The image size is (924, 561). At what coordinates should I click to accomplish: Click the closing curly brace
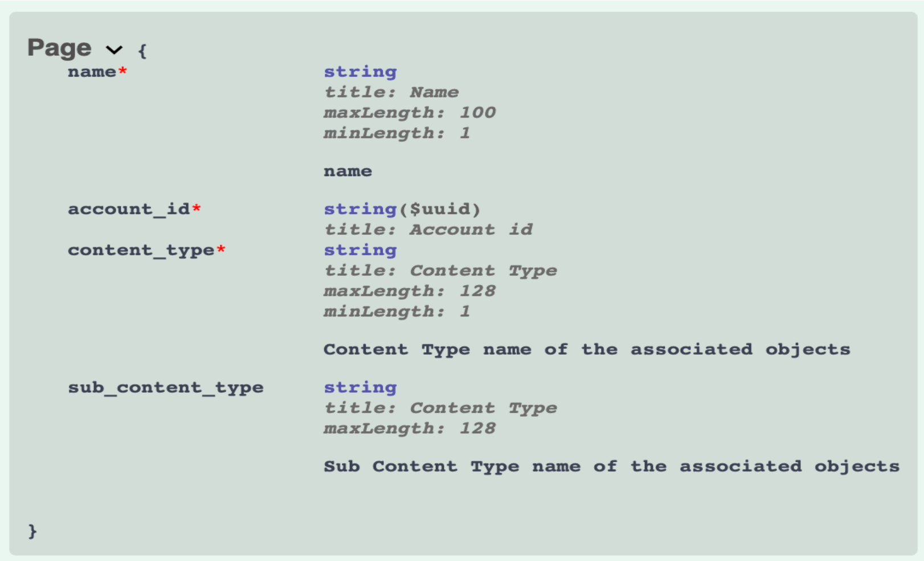tap(32, 531)
